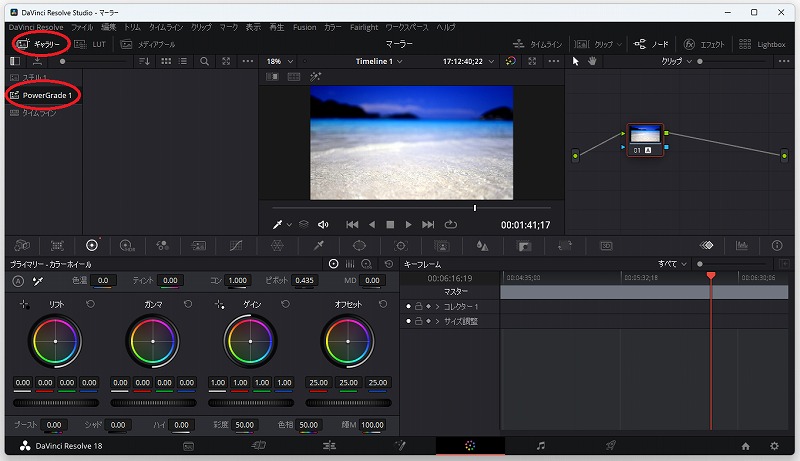Switch to the Color page tab
Viewport: 800px width, 461px height.
[470, 446]
